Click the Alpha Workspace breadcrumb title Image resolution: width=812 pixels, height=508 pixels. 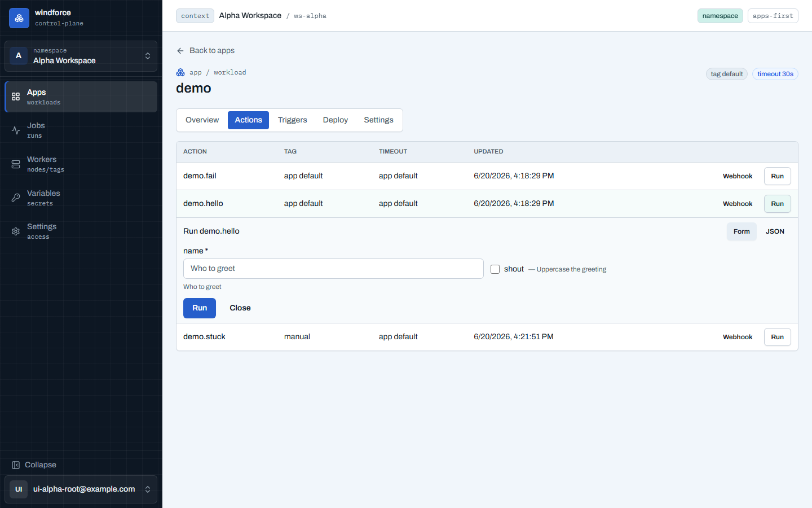coord(250,16)
